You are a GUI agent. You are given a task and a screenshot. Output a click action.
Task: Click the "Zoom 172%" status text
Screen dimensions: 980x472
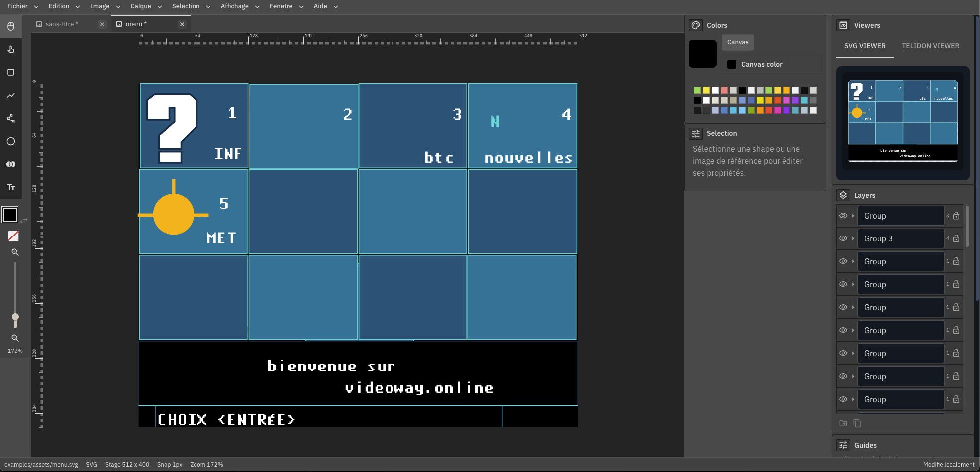tap(206, 465)
